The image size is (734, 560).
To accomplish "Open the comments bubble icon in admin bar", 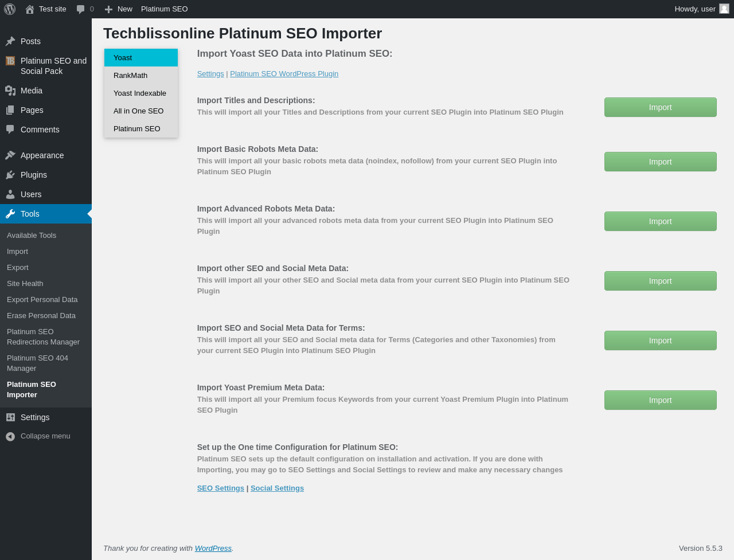I will (81, 9).
